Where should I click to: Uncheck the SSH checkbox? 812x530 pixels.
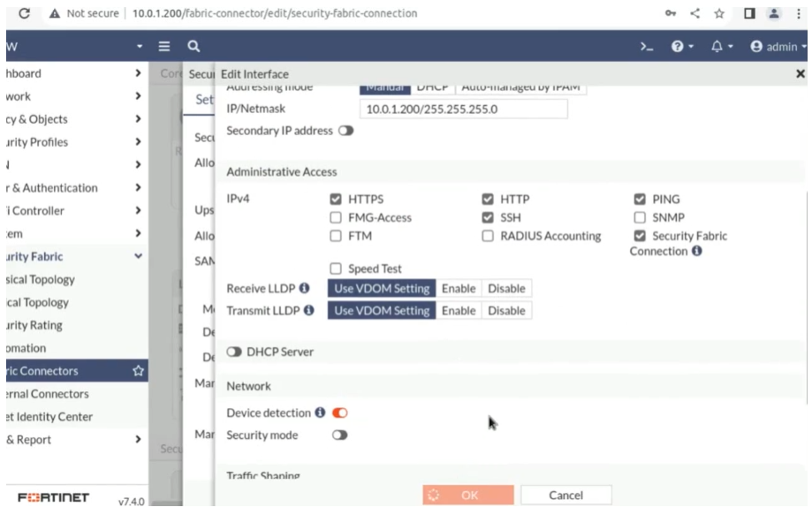click(x=488, y=217)
